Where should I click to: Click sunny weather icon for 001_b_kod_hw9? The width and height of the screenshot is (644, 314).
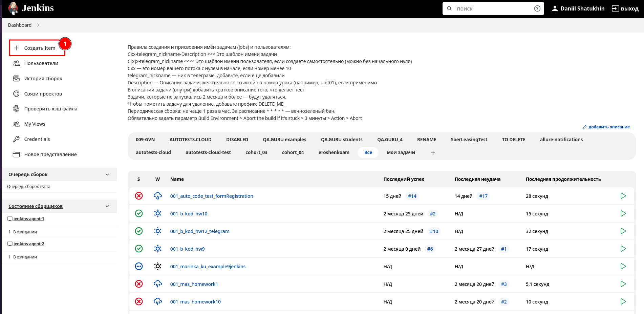point(158,249)
